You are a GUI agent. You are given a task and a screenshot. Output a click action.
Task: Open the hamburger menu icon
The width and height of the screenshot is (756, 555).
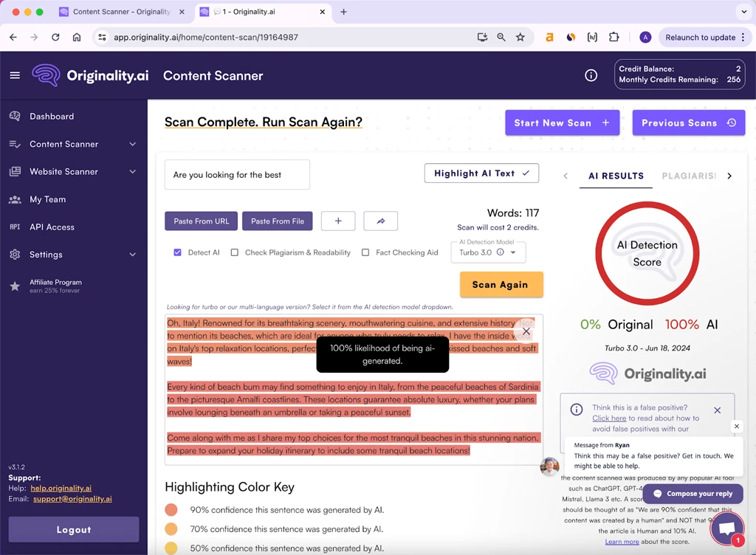[15, 75]
